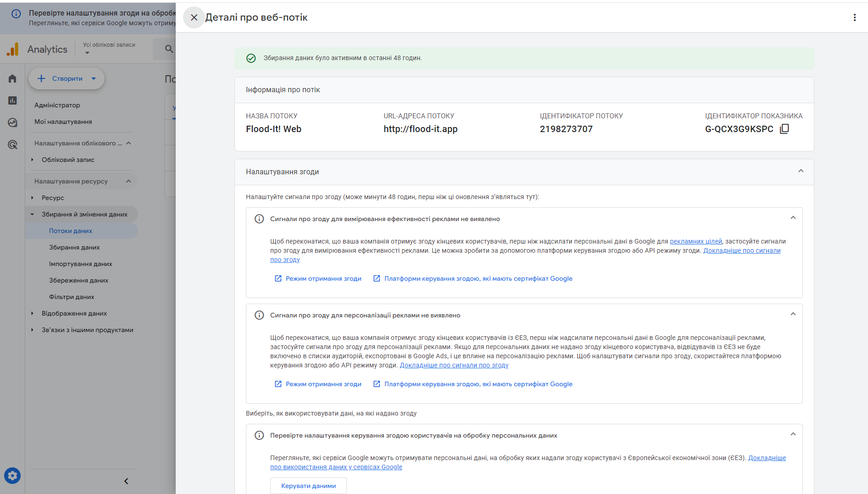Image resolution: width=868 pixels, height=494 pixels.
Task: Click the green check status icon
Action: coord(251,58)
